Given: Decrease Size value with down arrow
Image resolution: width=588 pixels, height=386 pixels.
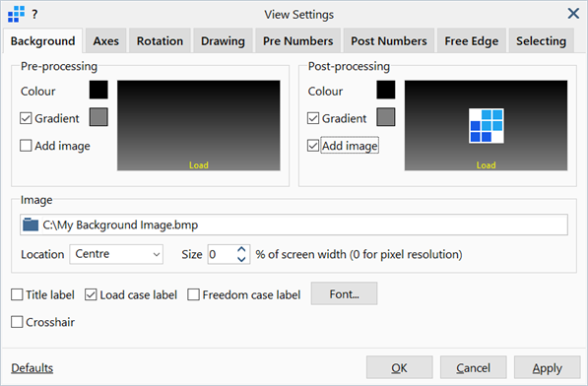Looking at the screenshot, I should (x=242, y=259).
